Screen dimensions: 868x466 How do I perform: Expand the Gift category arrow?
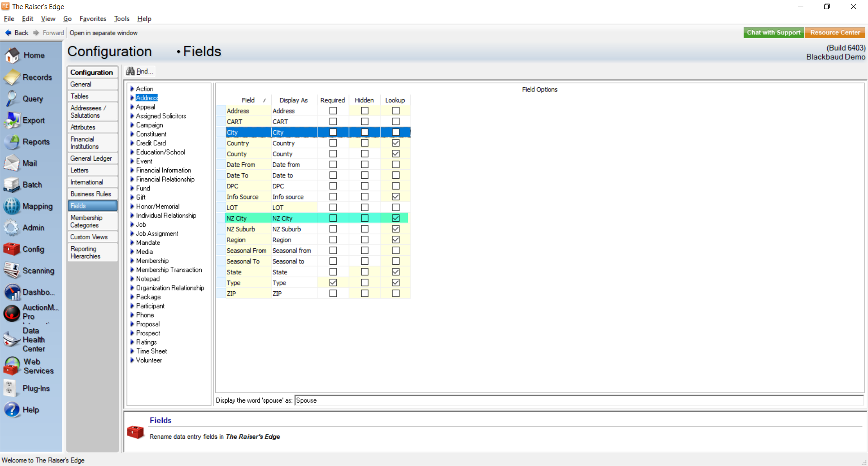tap(132, 197)
